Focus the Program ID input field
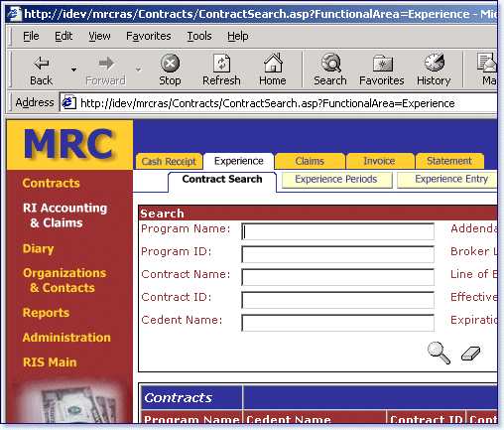504x430 pixels. [337, 254]
